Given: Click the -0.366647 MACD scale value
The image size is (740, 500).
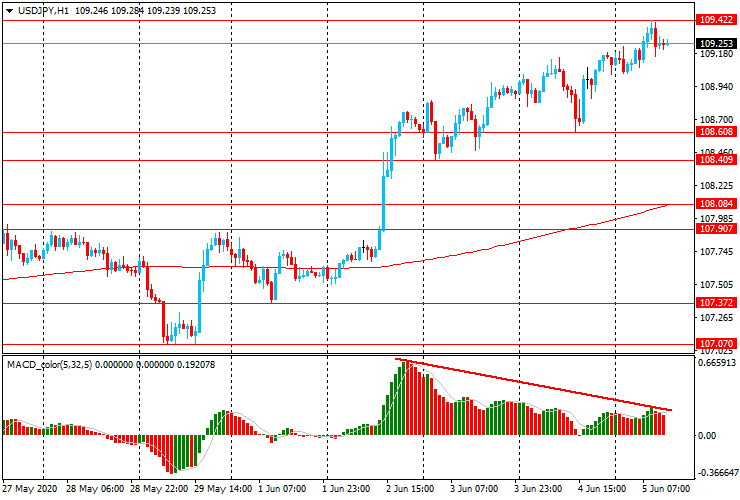Looking at the screenshot, I should (716, 473).
